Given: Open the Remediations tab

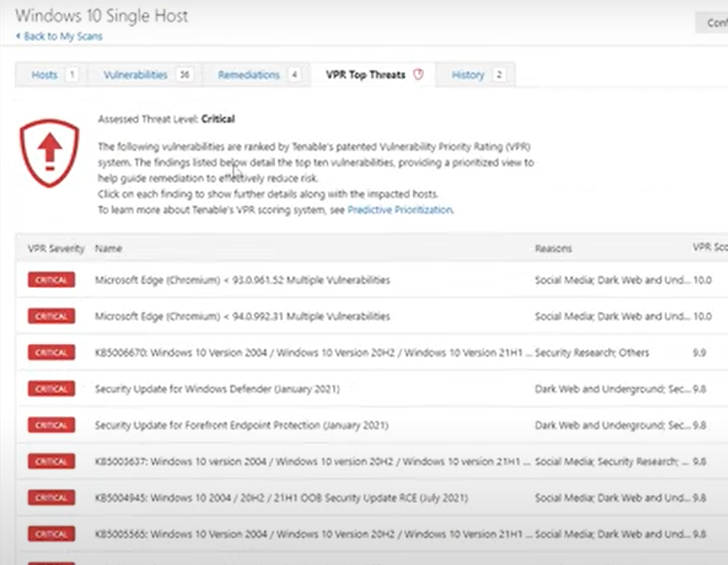Looking at the screenshot, I should [248, 75].
